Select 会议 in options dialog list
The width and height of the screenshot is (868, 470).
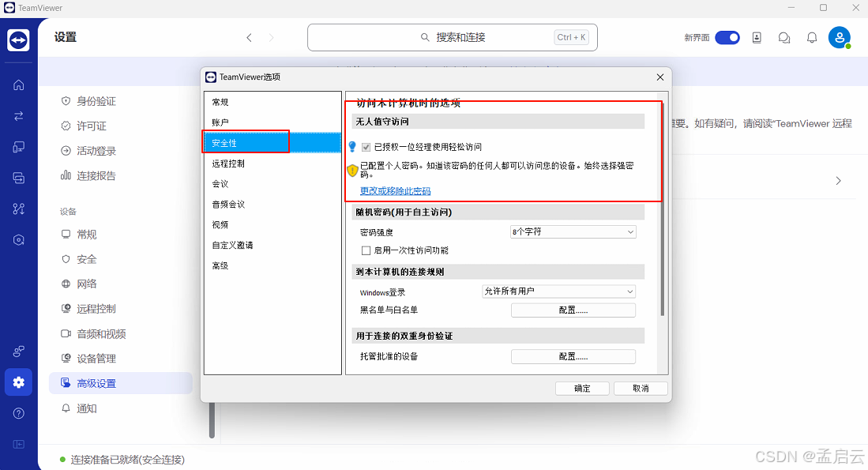(272, 184)
